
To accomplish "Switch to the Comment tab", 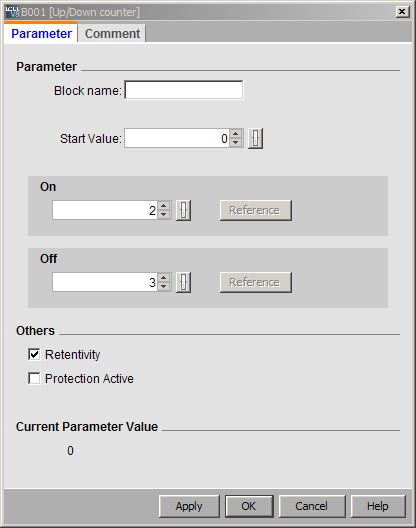I will tap(112, 34).
